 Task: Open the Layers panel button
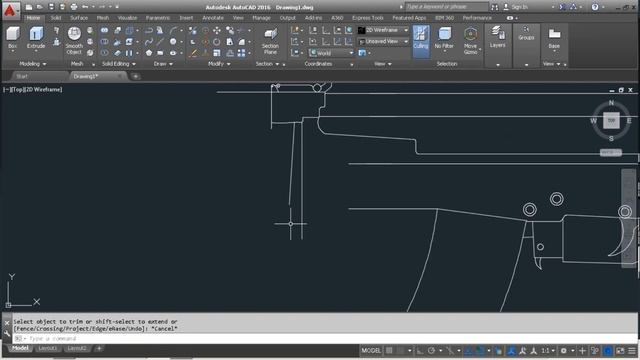[498, 37]
